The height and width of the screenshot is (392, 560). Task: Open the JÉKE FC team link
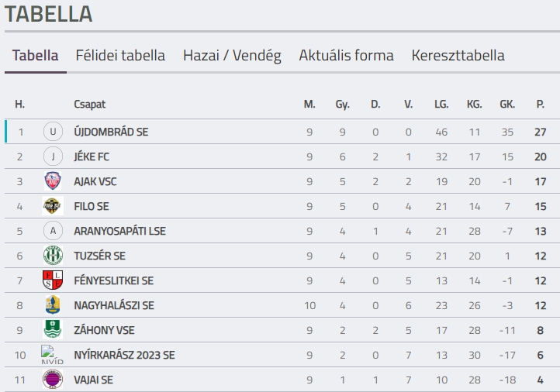(x=92, y=156)
